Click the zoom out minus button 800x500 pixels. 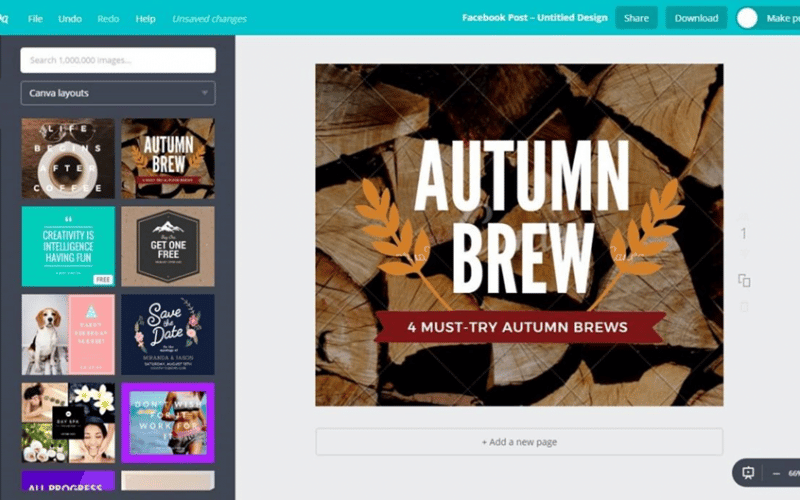point(776,473)
